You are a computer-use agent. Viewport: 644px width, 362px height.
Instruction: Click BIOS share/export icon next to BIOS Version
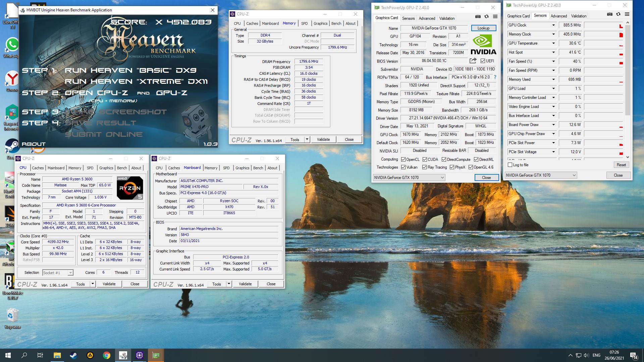click(x=473, y=61)
